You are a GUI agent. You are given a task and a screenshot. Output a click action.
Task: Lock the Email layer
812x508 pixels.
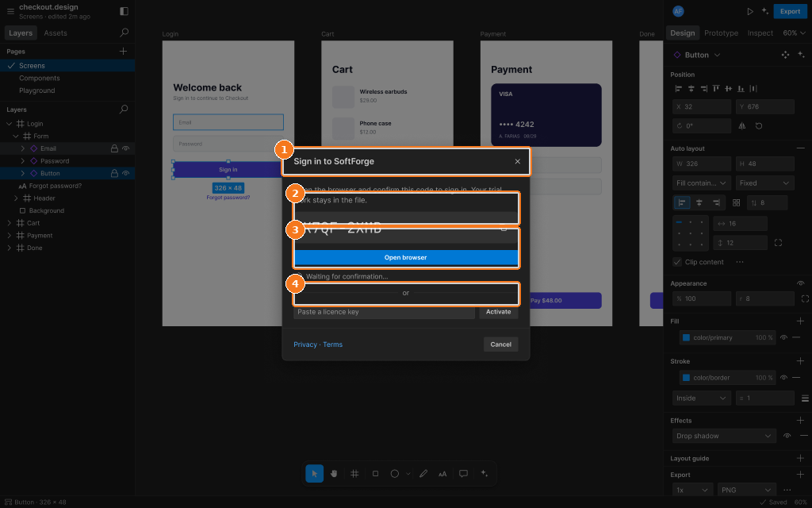[x=114, y=148]
